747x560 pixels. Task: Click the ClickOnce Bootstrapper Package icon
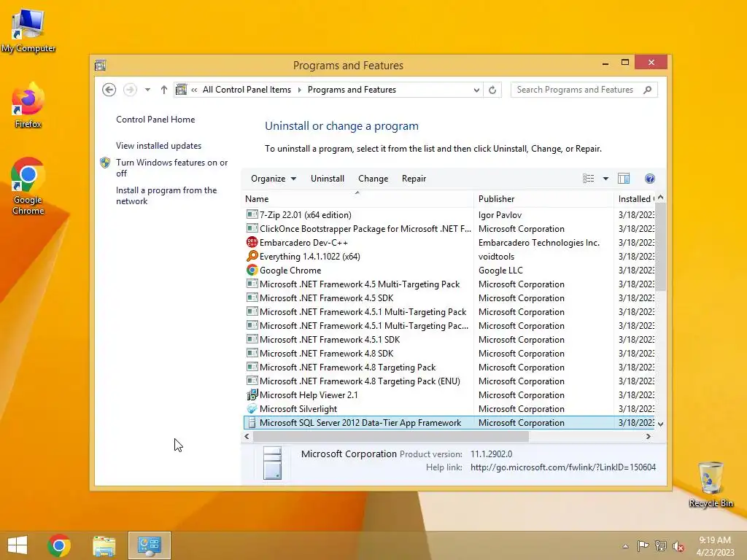[252, 228]
